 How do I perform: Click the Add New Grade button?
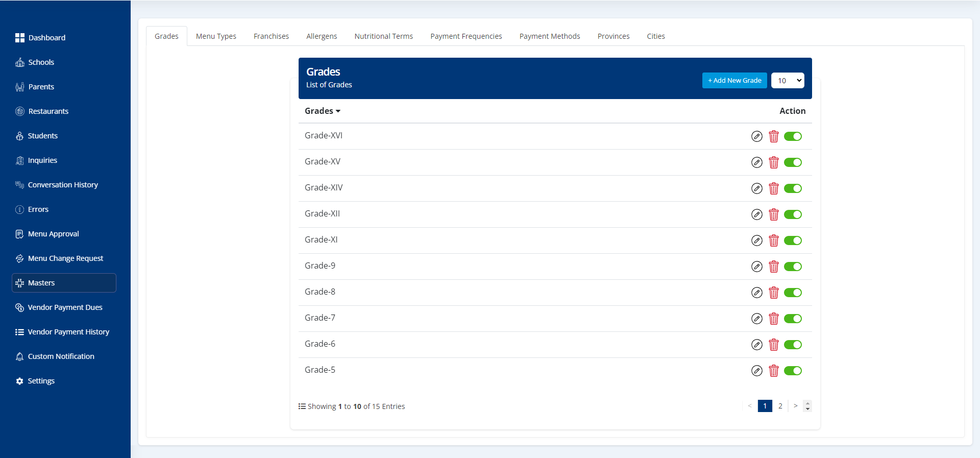pyautogui.click(x=734, y=80)
